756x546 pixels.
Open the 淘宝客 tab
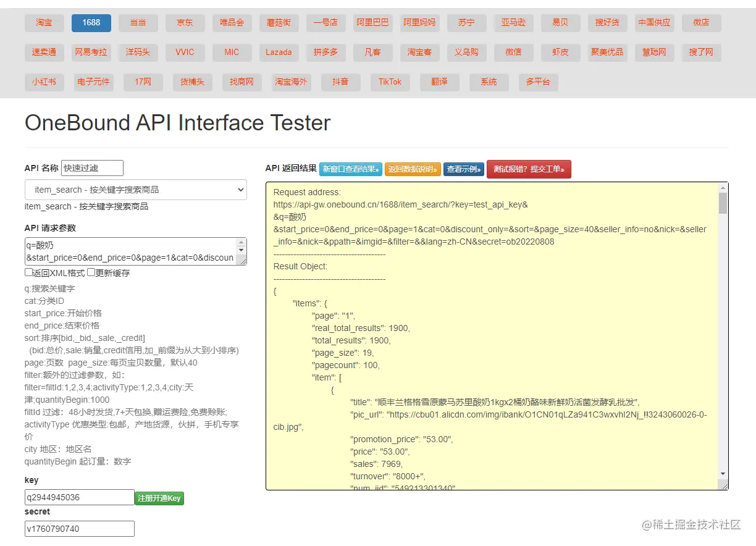coord(420,52)
